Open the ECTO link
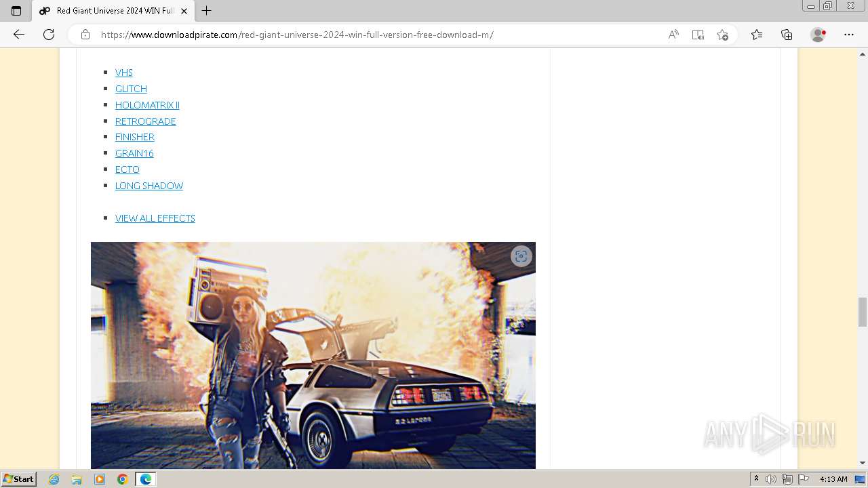The width and height of the screenshot is (868, 488). coord(127,169)
